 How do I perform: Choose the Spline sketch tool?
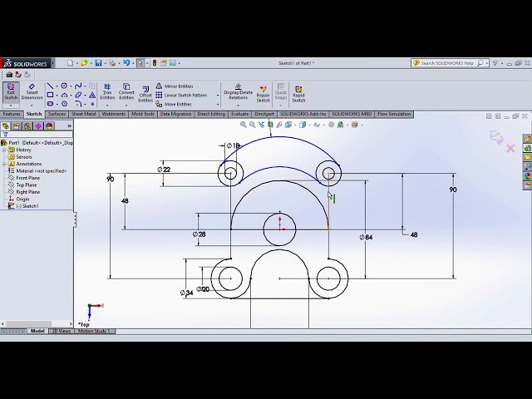(78, 86)
